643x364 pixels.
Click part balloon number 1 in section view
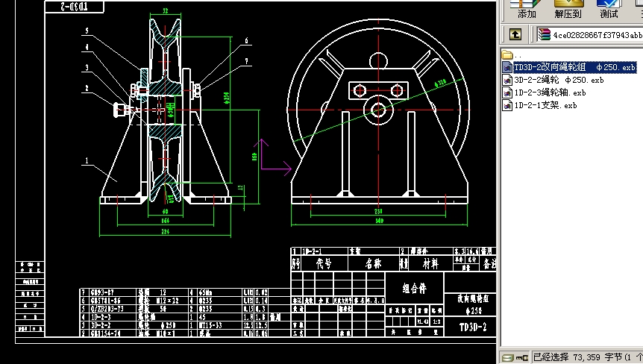pos(87,160)
